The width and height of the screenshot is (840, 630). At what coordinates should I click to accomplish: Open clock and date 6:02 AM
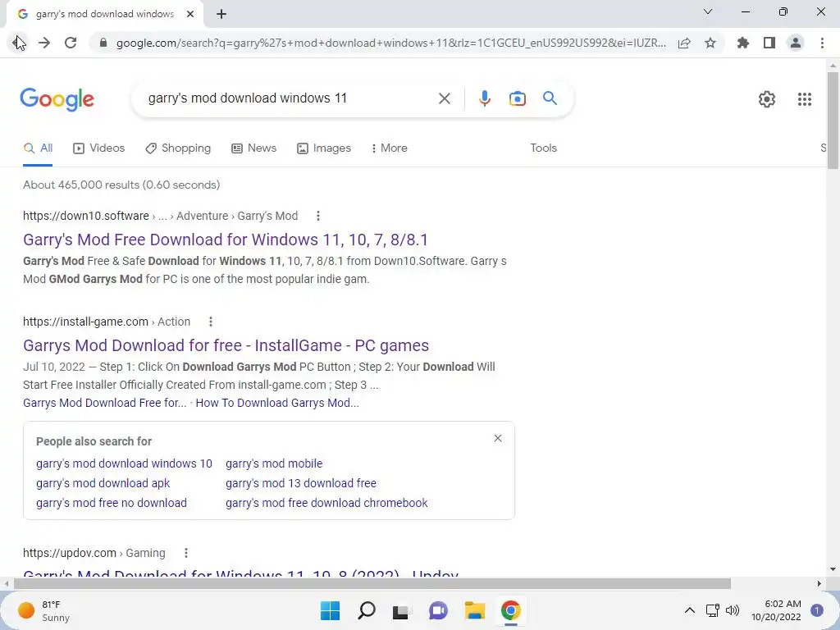(776, 610)
